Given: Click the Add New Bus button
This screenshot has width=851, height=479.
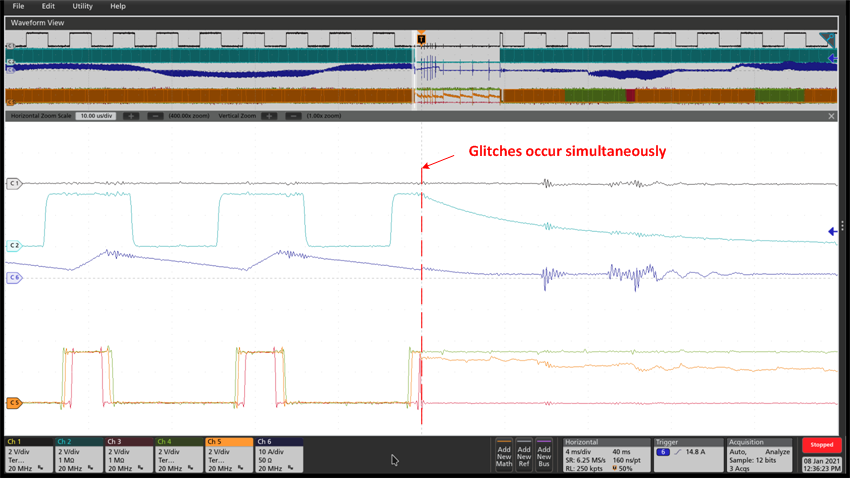Looking at the screenshot, I should (x=544, y=456).
